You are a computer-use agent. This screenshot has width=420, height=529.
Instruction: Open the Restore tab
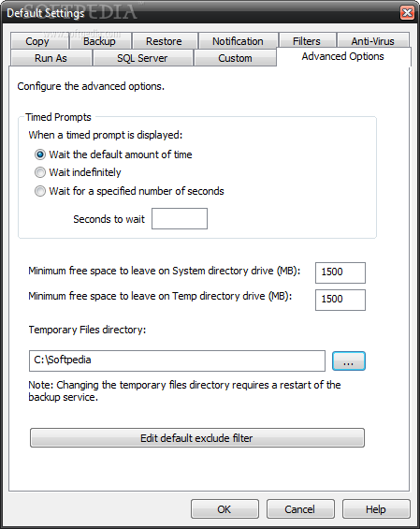(164, 41)
